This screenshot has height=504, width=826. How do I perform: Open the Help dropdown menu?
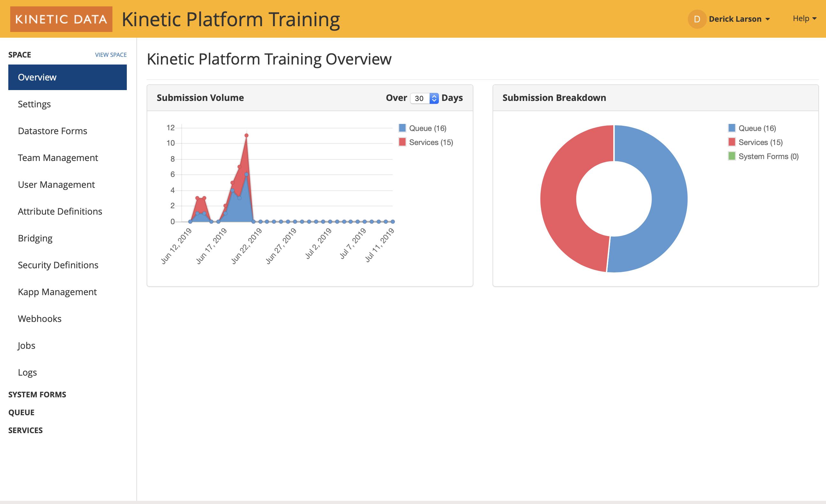(x=804, y=19)
